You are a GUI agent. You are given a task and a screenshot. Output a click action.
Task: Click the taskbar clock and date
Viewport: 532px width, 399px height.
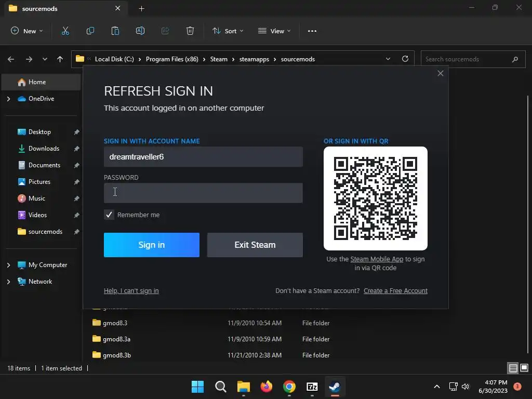click(x=493, y=387)
